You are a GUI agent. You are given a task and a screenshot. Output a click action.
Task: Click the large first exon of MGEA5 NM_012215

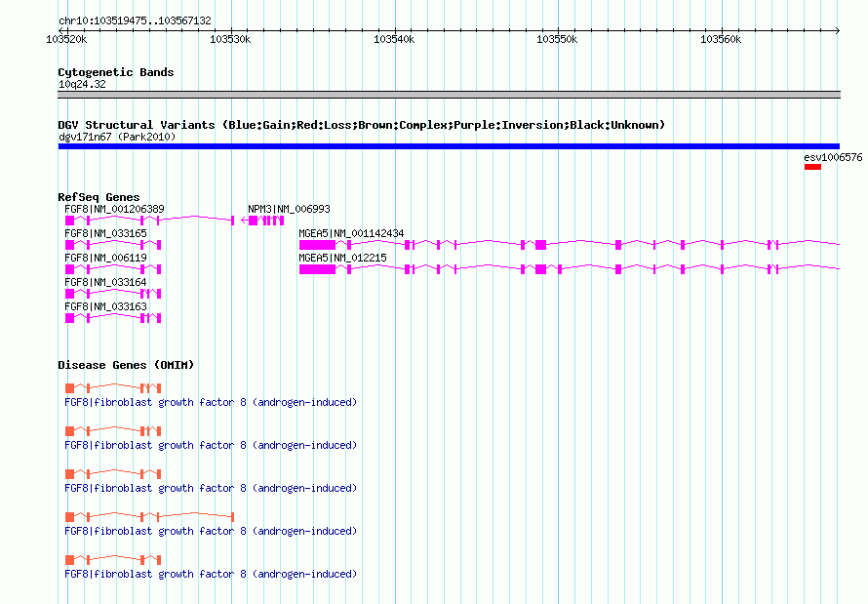[x=317, y=269]
